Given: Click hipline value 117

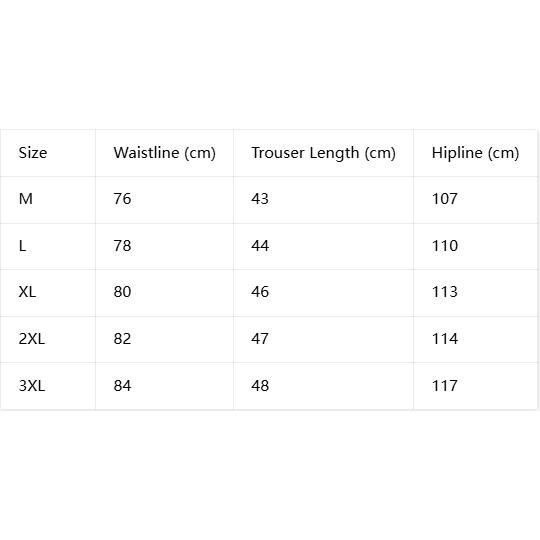Looking at the screenshot, I should (x=445, y=386).
